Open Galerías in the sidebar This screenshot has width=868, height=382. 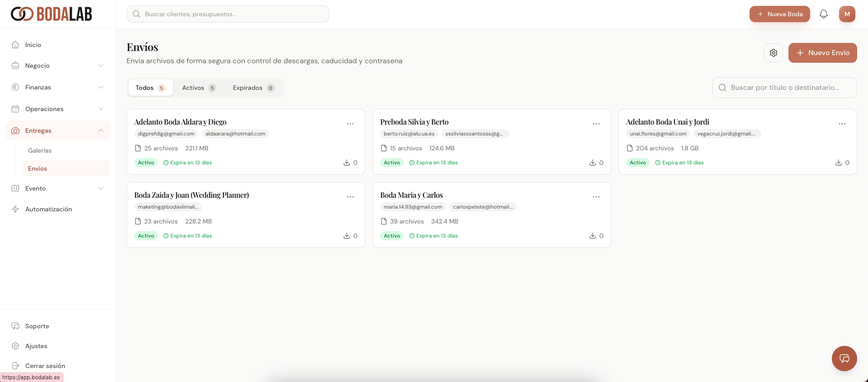[40, 150]
